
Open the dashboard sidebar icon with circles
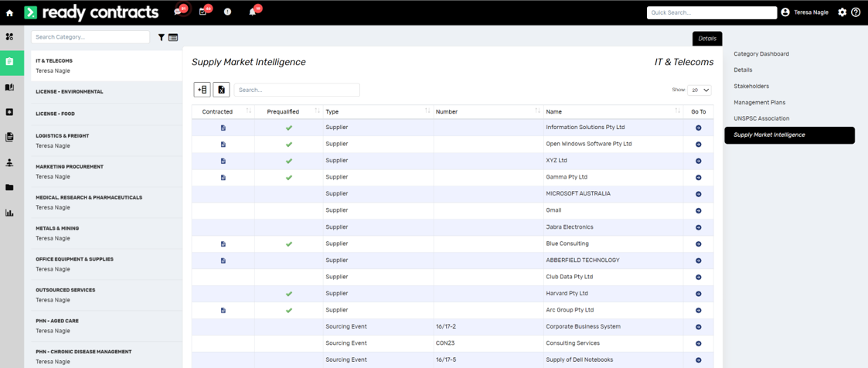tap(9, 37)
